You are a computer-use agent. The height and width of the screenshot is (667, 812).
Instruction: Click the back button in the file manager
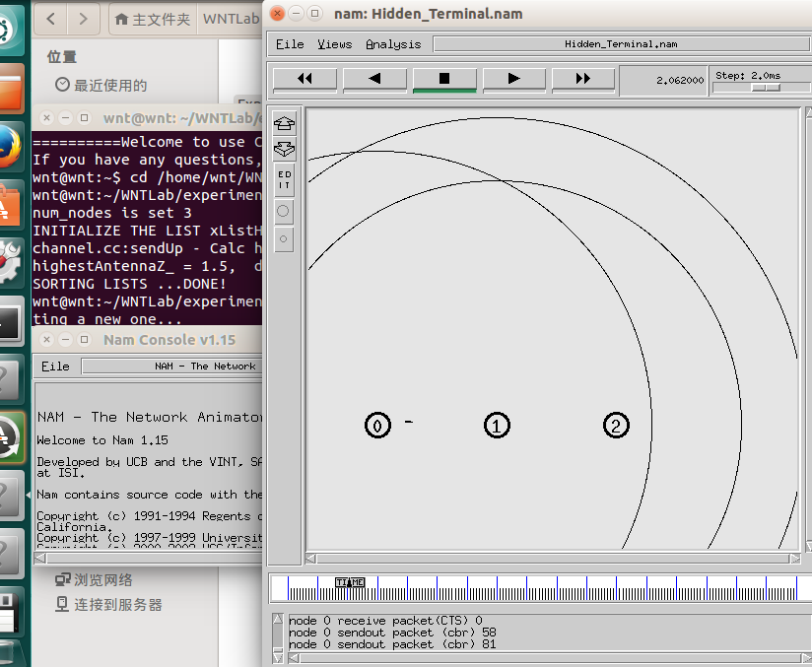pyautogui.click(x=51, y=19)
